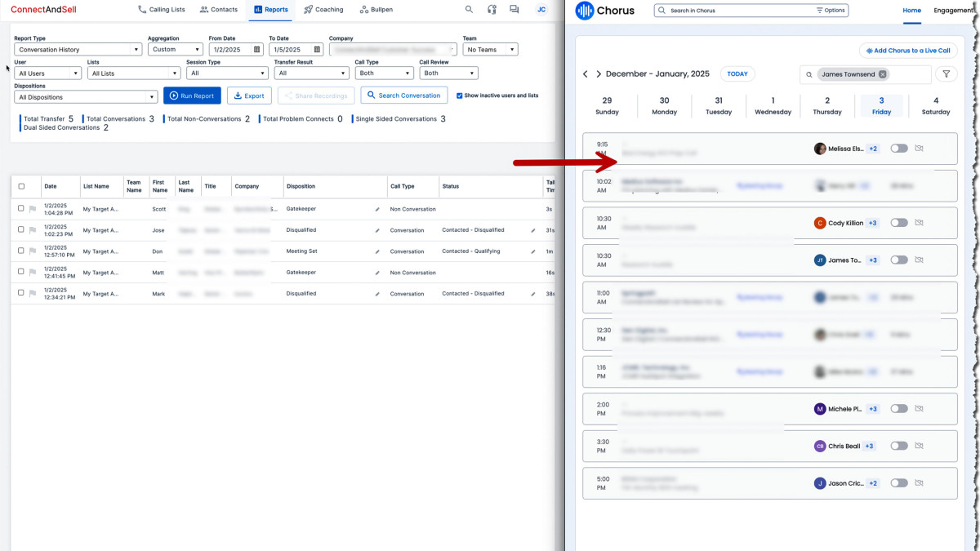The width and height of the screenshot is (980, 551).
Task: Open the chat messages icon
Action: click(x=514, y=10)
